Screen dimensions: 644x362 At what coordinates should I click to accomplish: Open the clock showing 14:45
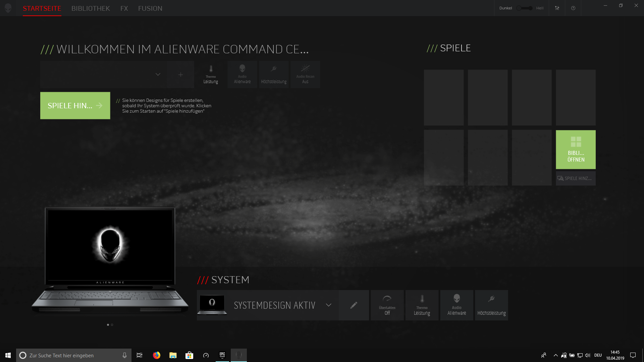point(615,355)
